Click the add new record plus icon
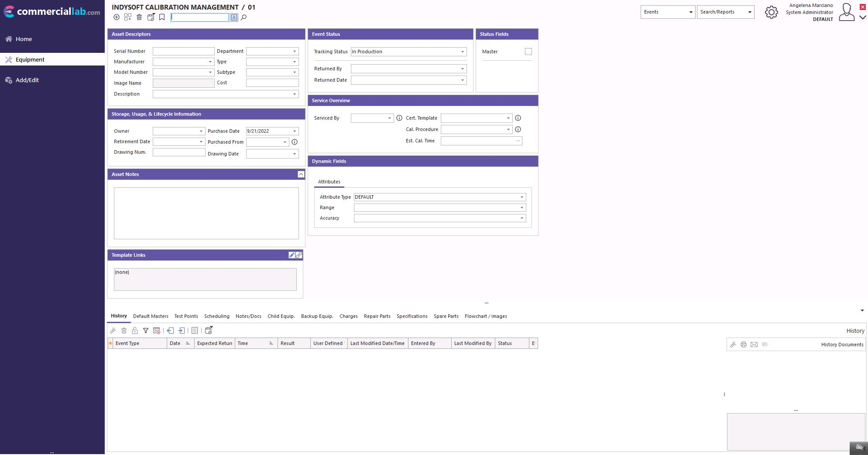 point(117,17)
